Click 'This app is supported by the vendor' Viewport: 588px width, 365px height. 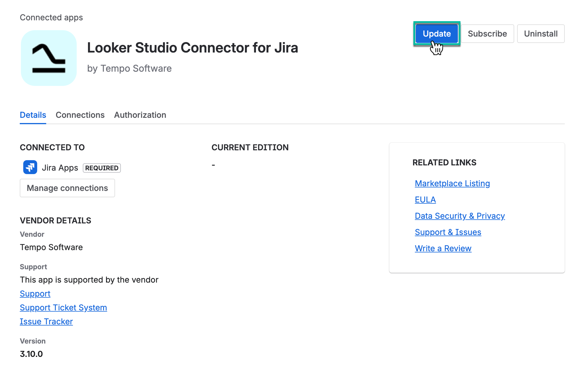coord(89,280)
